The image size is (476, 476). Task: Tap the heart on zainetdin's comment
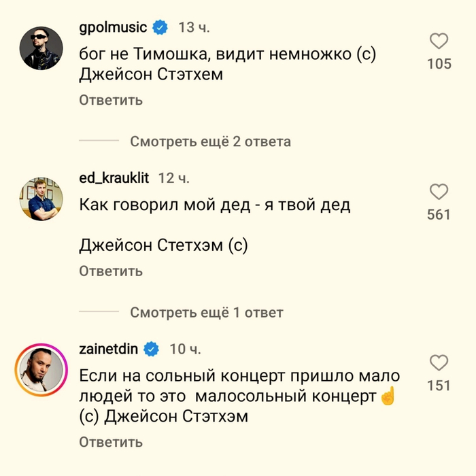pyautogui.click(x=439, y=362)
